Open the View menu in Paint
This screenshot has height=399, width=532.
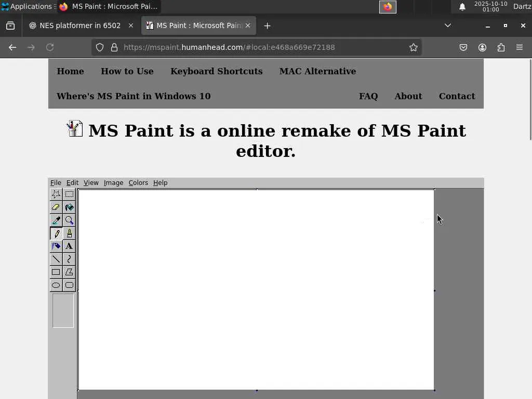(91, 183)
